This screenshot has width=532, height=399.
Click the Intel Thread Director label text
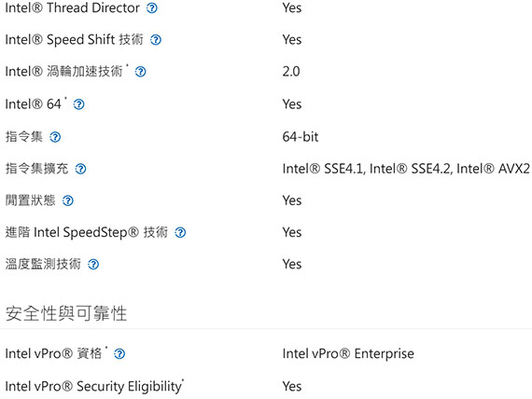pyautogui.click(x=72, y=7)
